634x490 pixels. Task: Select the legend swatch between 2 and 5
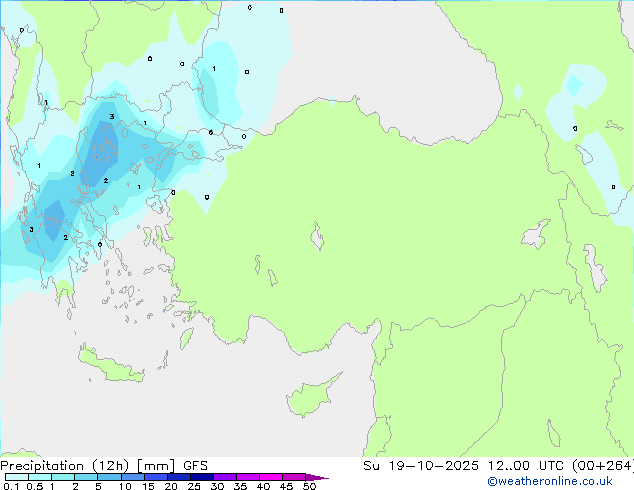point(86,477)
